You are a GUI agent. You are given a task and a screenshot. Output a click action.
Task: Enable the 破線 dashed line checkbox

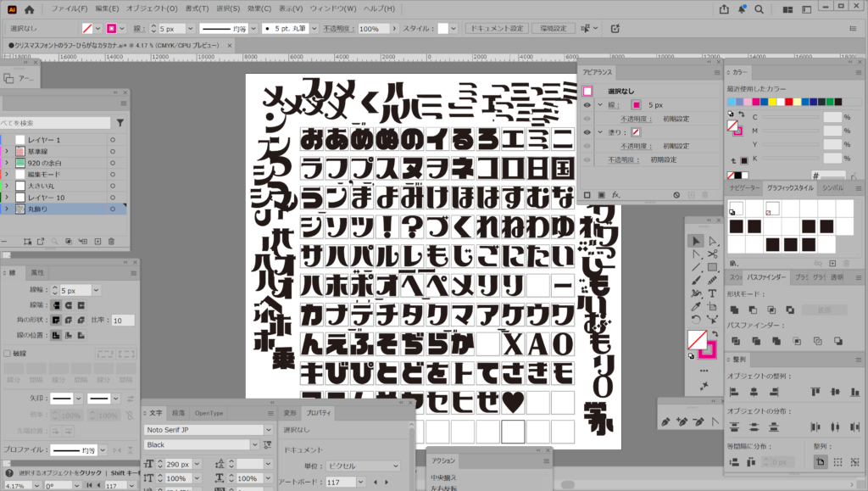click(8, 353)
